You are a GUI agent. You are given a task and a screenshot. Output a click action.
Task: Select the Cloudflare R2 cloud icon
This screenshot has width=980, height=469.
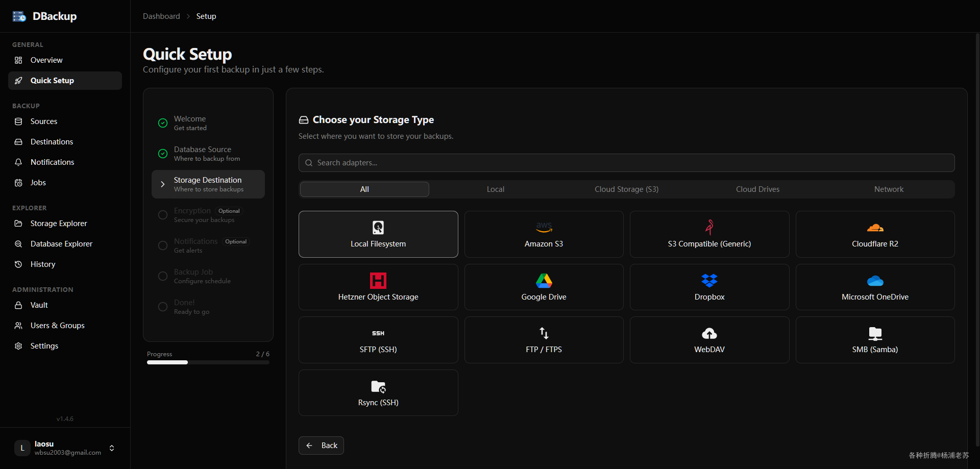(x=875, y=228)
